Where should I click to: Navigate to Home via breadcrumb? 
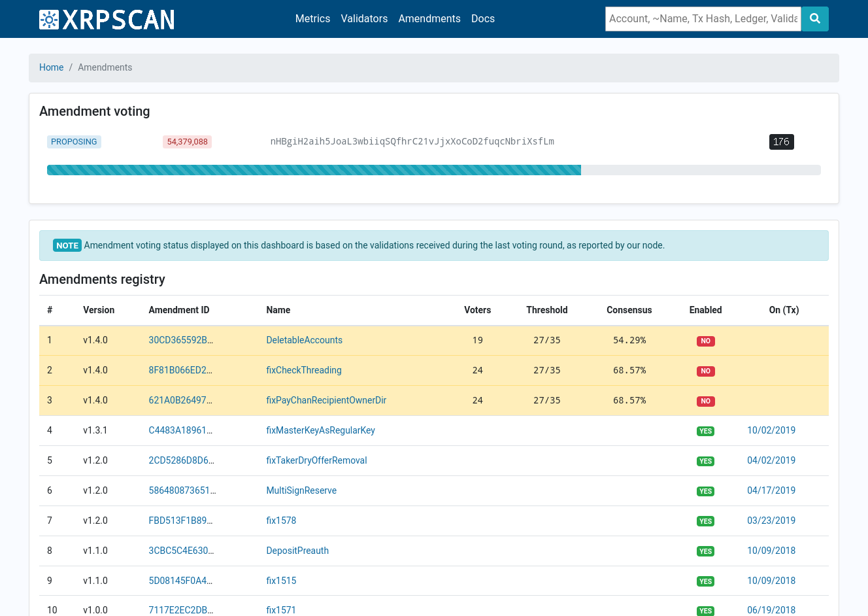tap(52, 67)
